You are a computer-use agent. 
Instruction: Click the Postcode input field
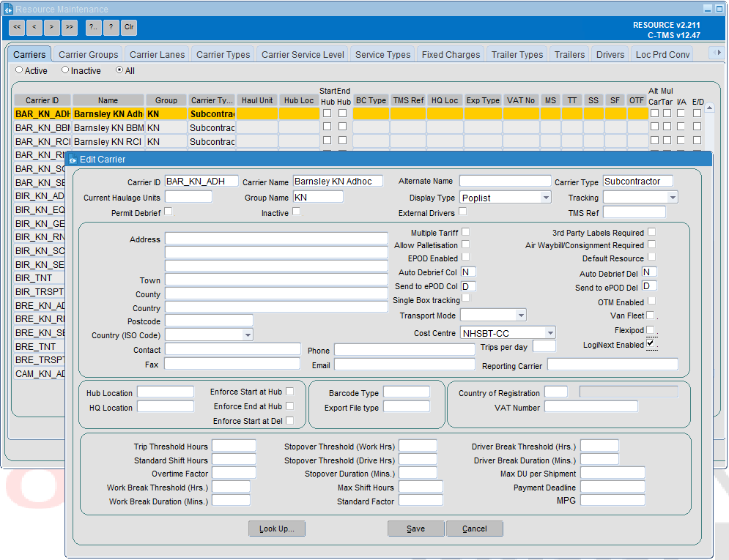point(210,321)
